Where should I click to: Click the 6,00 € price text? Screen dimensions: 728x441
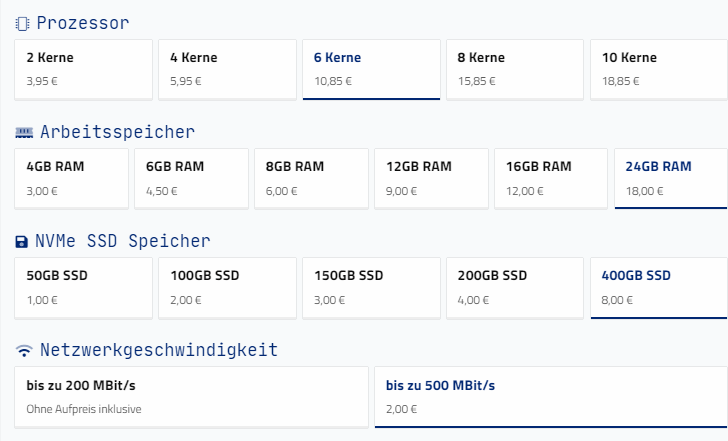coord(281,191)
